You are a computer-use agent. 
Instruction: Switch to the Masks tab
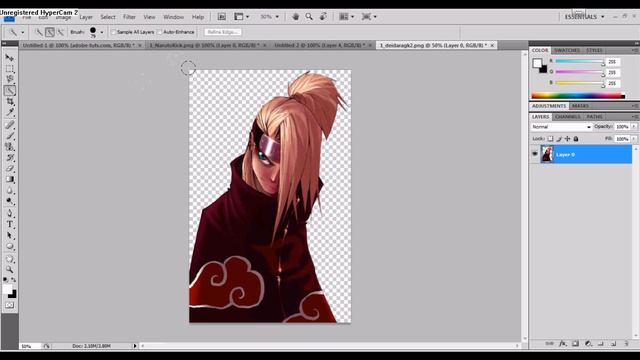coord(580,106)
